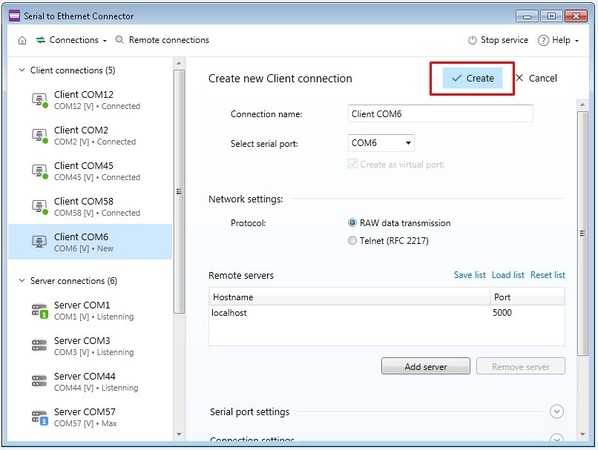Click the Client COM12 connection icon
This screenshot has height=450, width=598.
pos(40,100)
